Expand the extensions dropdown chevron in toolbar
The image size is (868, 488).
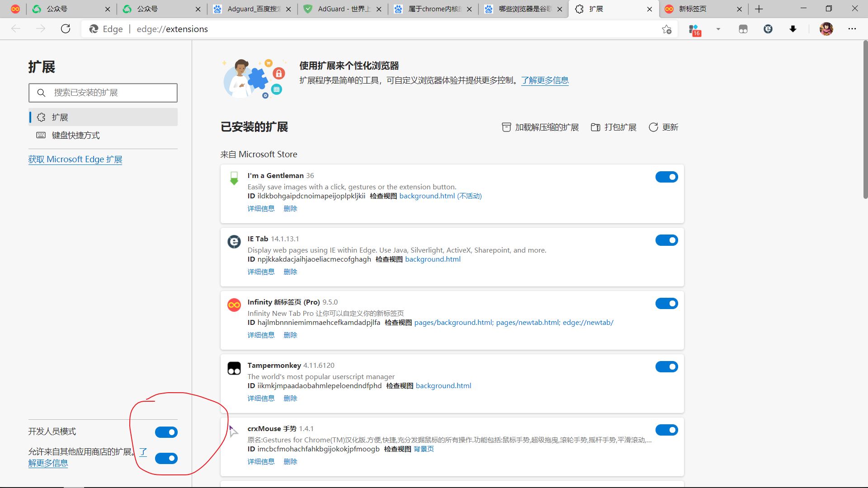tap(717, 28)
